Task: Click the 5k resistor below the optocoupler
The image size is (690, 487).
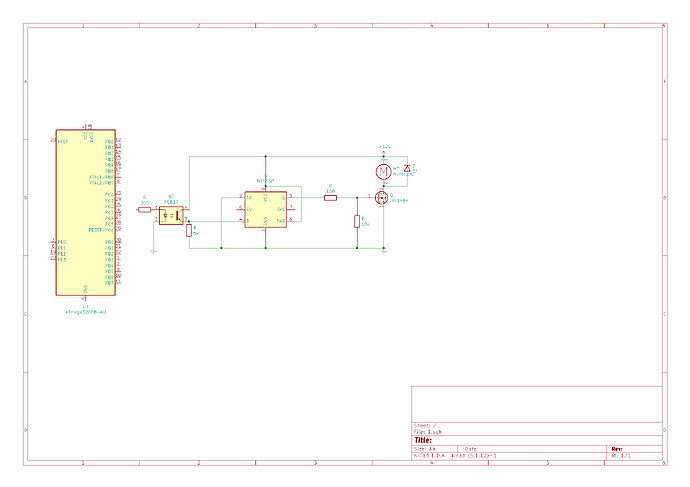Action: point(189,230)
